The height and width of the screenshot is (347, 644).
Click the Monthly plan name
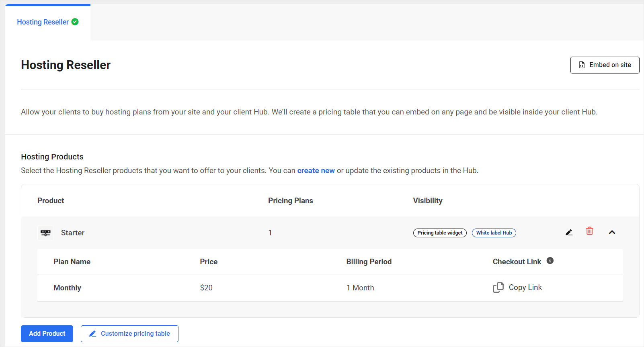[x=67, y=288]
